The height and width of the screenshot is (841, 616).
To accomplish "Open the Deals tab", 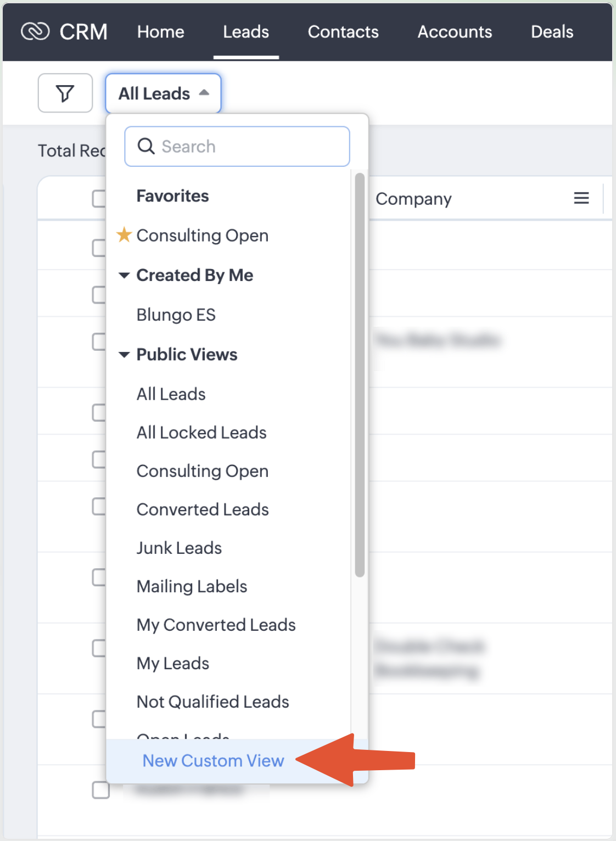I will [552, 32].
